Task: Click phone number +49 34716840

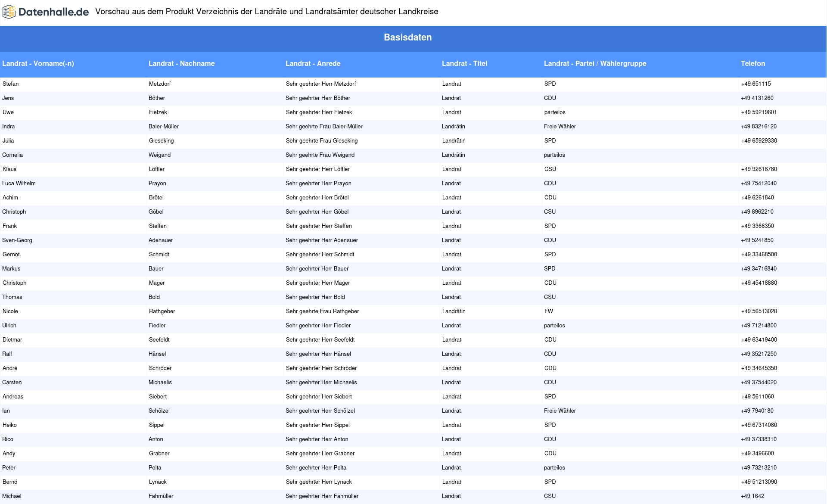Action: (759, 269)
